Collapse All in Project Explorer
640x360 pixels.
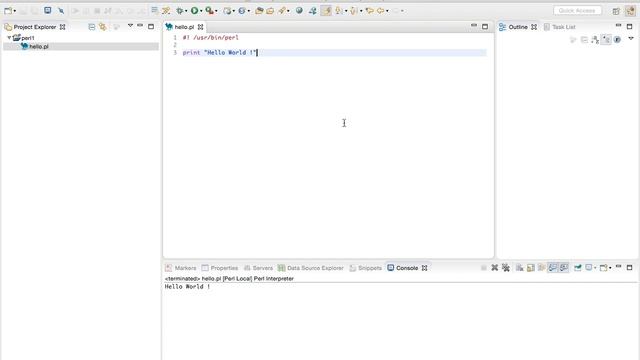tap(92, 27)
